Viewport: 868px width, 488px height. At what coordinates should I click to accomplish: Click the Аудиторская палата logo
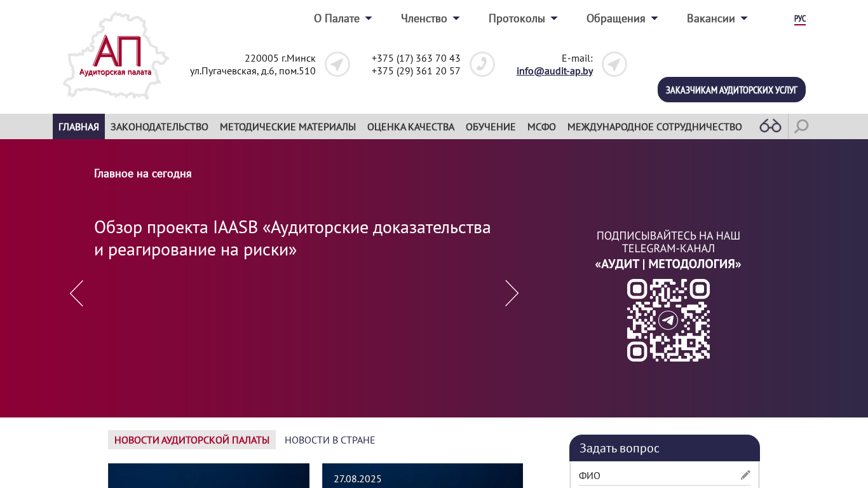coord(116,56)
